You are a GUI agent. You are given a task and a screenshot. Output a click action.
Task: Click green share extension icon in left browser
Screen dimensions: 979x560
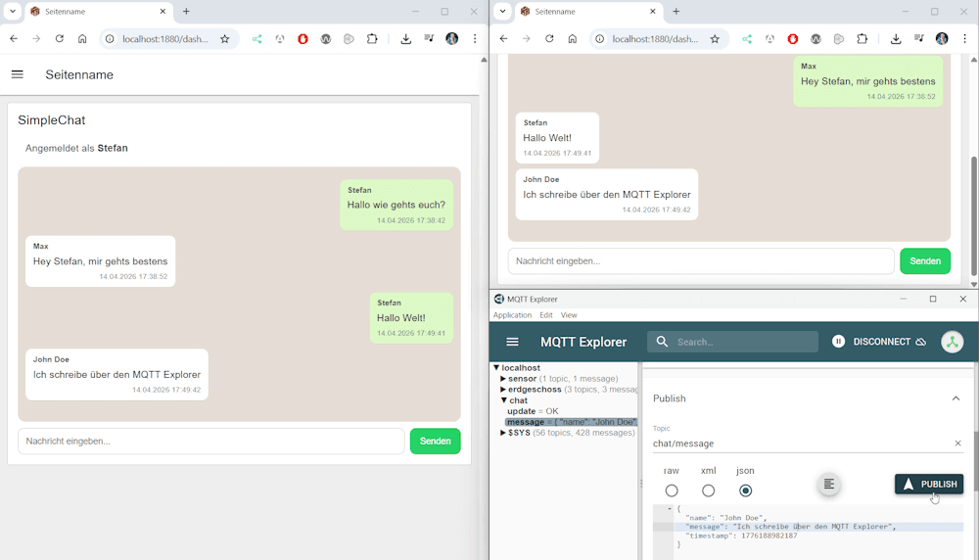point(256,39)
